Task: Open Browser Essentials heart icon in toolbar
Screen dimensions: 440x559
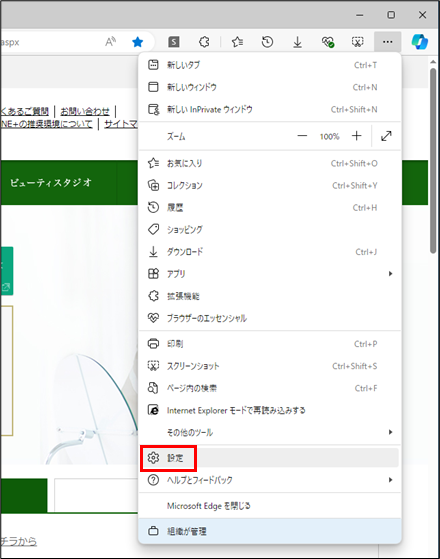Action: [x=328, y=42]
